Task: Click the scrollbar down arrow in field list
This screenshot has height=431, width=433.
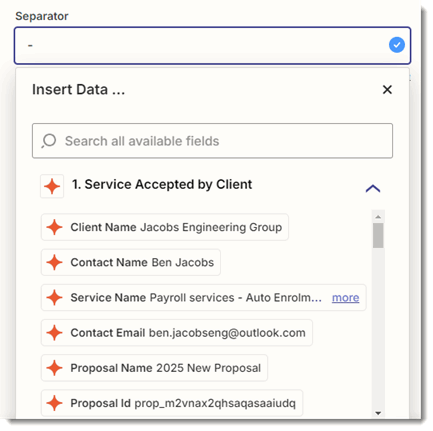Action: point(378,413)
